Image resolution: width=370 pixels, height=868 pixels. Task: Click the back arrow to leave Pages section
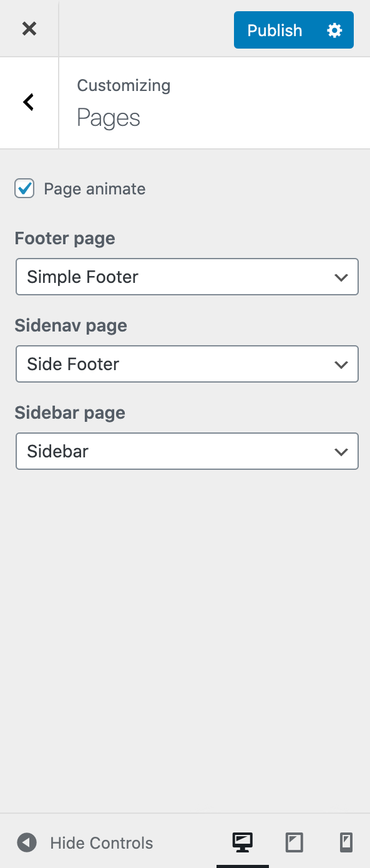(x=28, y=102)
